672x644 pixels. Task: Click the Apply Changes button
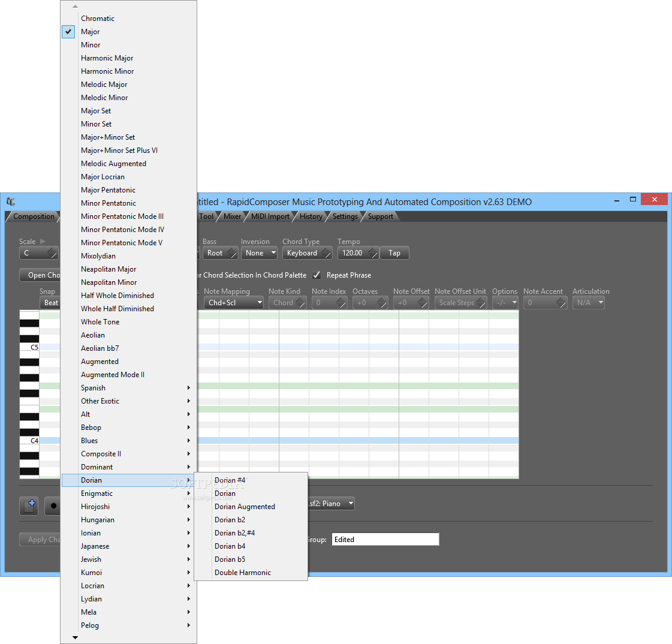pos(40,540)
